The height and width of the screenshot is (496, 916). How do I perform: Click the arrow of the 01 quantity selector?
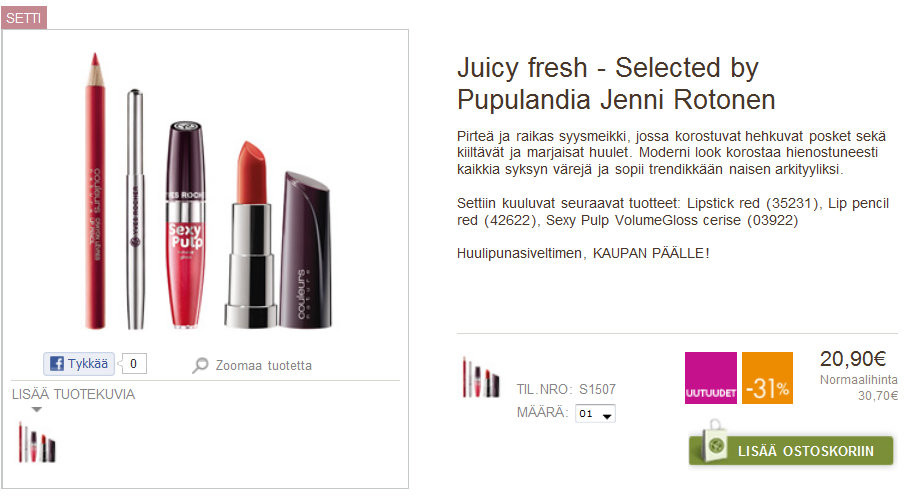tap(608, 416)
